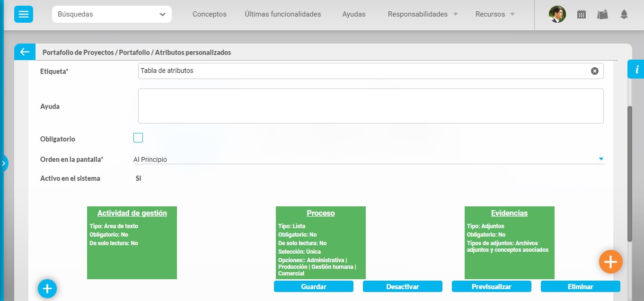Click the Guardar button
This screenshot has width=644, height=301.
tap(313, 286)
